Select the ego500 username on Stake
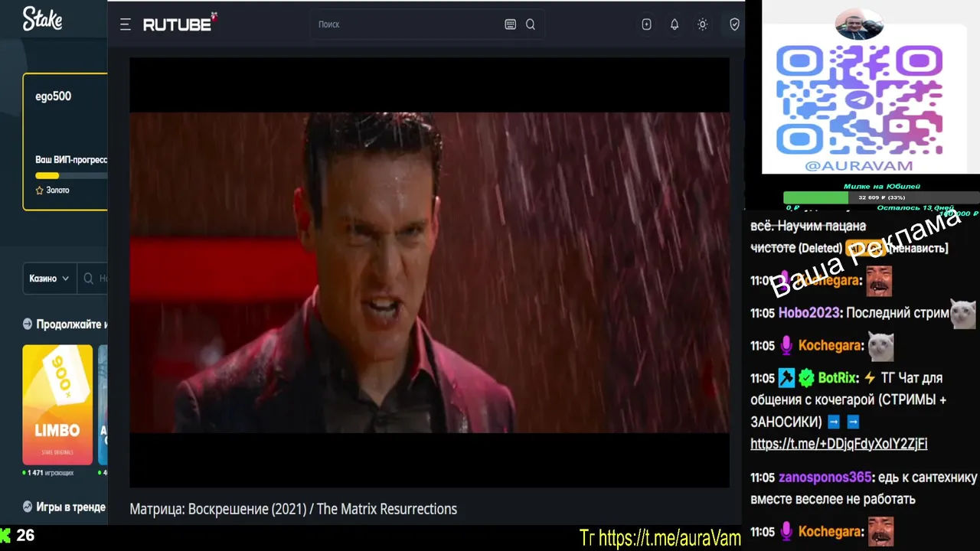 click(54, 96)
